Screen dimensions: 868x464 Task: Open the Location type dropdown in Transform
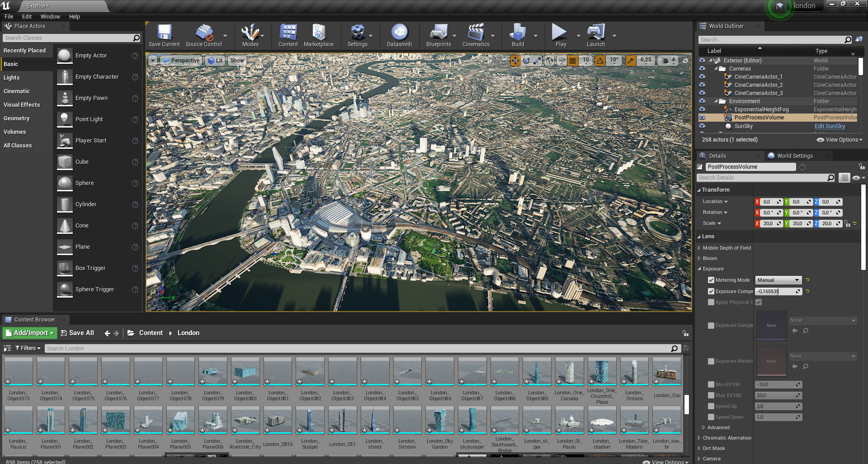point(715,202)
